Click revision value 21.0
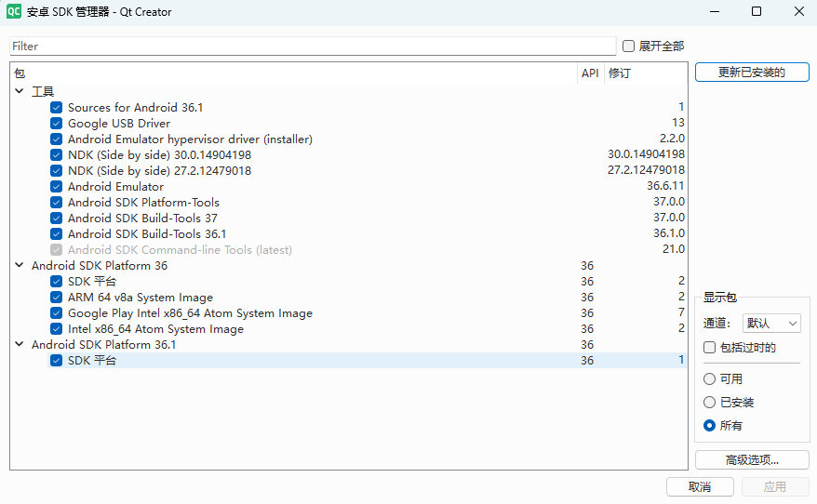Viewport: 817px width, 504px height. [674, 249]
